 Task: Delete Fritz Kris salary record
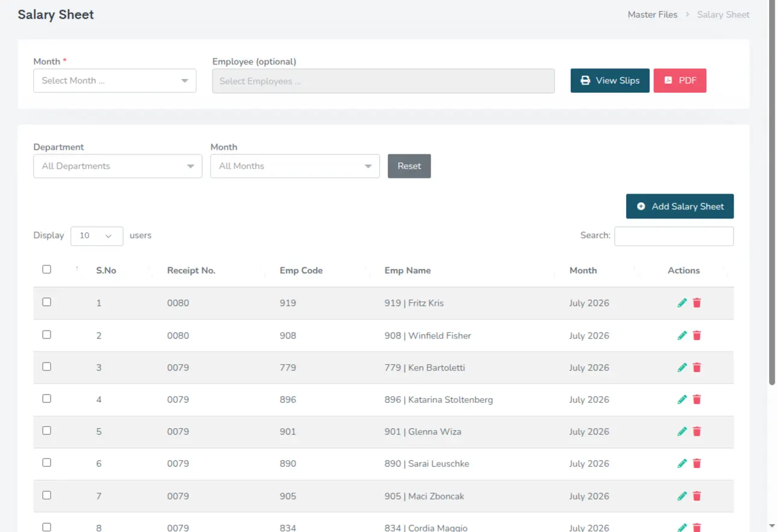(697, 303)
